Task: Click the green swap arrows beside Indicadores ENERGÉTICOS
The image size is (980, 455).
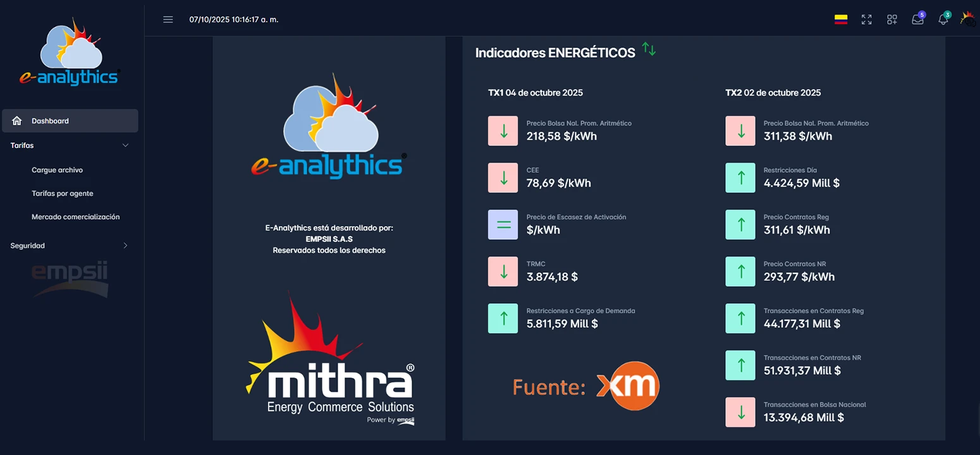Action: coord(649,49)
